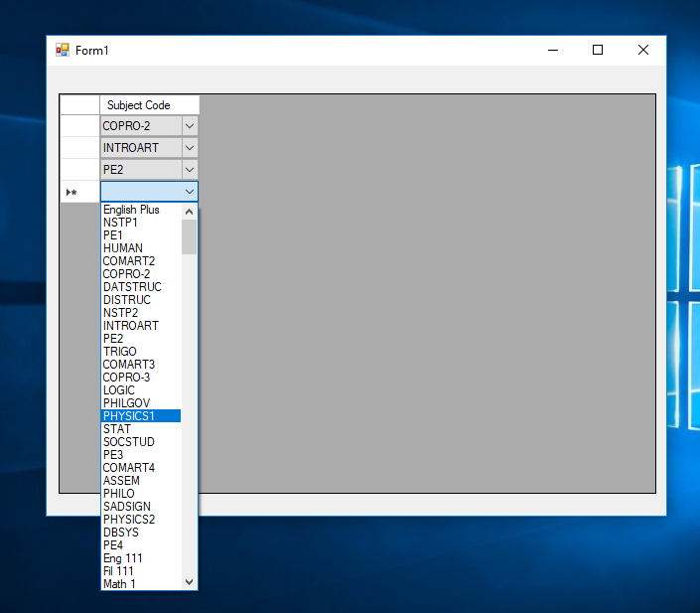Image resolution: width=700 pixels, height=613 pixels.
Task: Pick DISTRUC in the dropdown list
Action: tap(141, 300)
